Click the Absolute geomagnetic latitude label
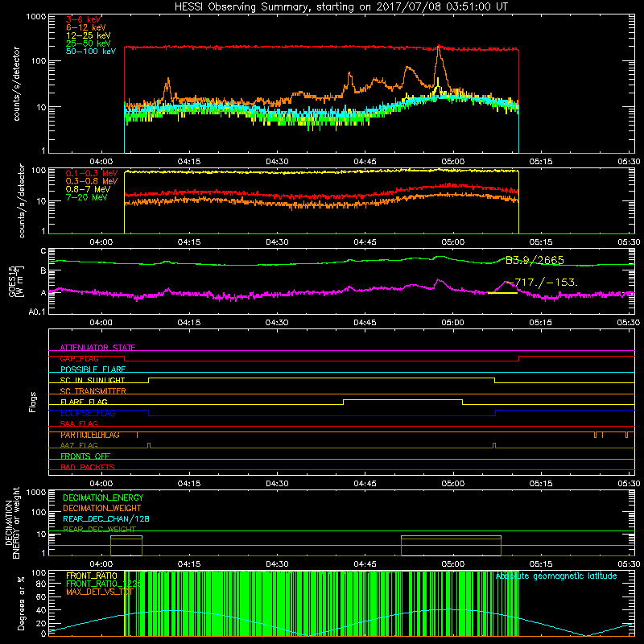The image size is (644, 644). click(x=556, y=576)
